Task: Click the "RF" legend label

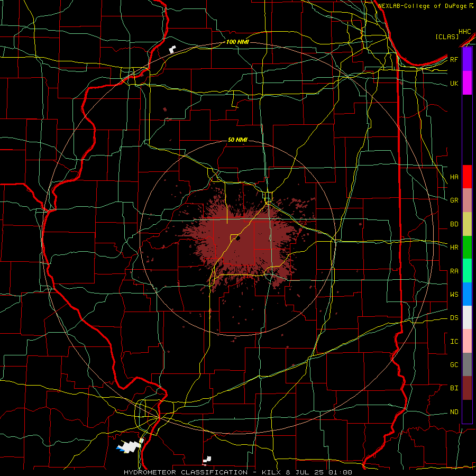Action: (x=454, y=59)
